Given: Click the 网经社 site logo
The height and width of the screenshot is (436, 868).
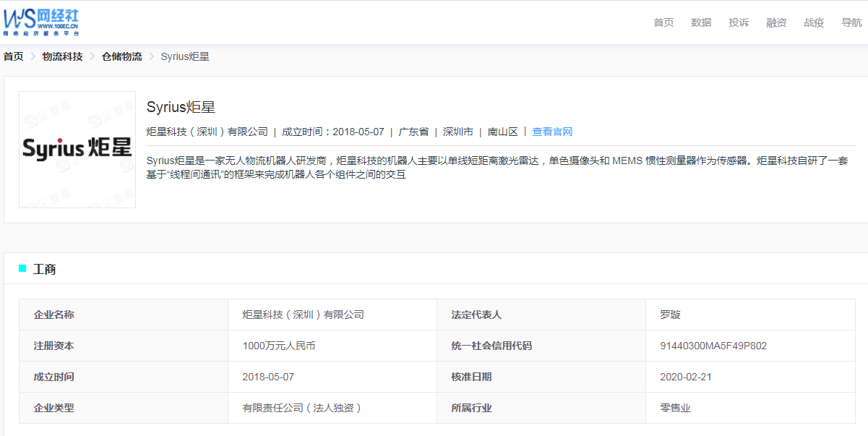Looking at the screenshot, I should [41, 22].
